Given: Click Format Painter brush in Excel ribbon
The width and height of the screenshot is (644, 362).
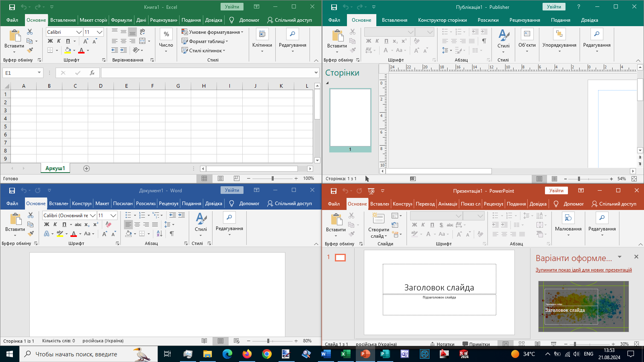Looking at the screenshot, I should pos(30,50).
